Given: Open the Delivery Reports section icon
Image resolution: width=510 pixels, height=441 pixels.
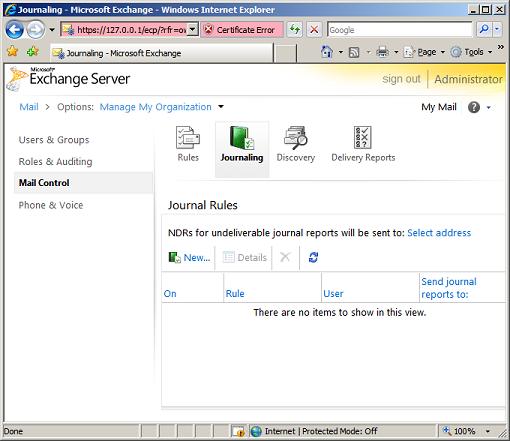Looking at the screenshot, I should pos(363,144).
